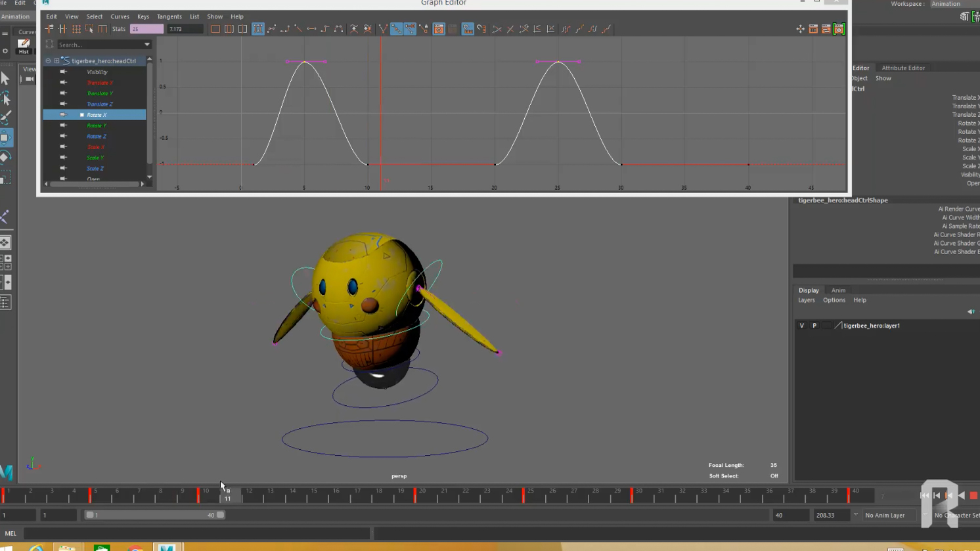This screenshot has width=980, height=551.
Task: Click the Stats frame value field
Action: 146,29
